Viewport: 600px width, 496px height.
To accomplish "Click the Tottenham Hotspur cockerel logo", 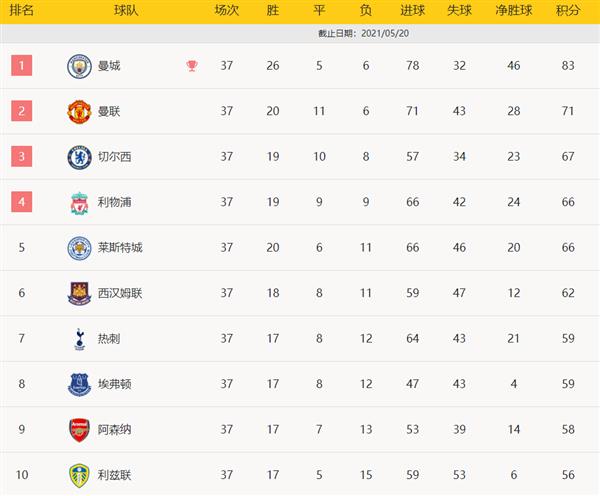I will click(79, 339).
